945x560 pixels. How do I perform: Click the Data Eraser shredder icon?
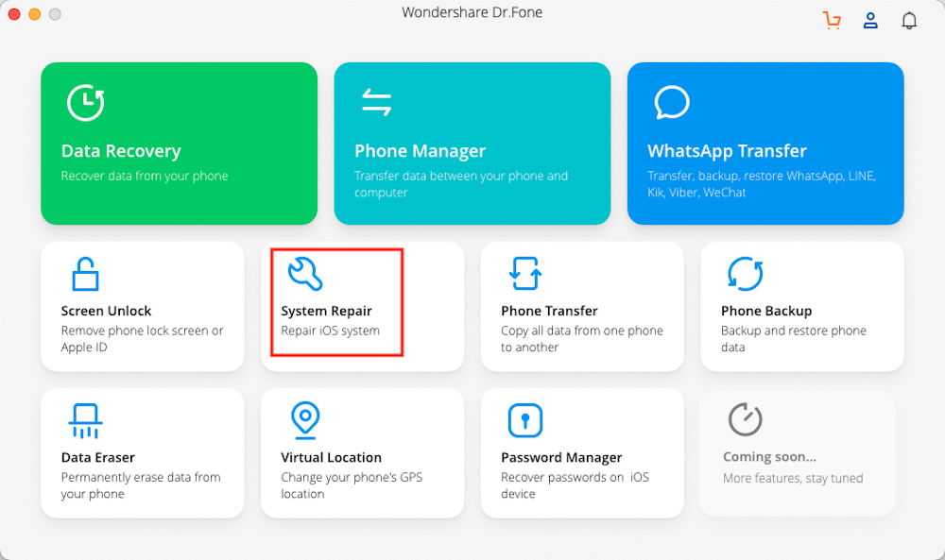point(85,420)
